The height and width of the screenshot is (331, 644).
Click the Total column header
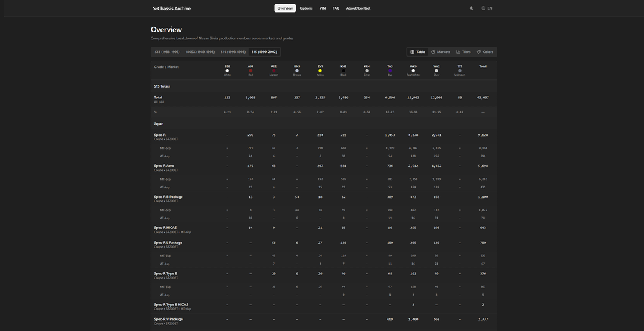[483, 67]
